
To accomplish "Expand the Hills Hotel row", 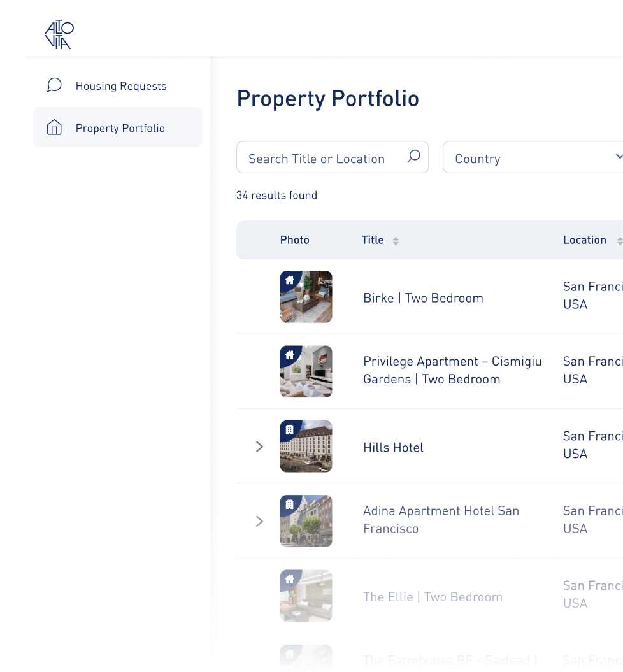I will pos(259,447).
